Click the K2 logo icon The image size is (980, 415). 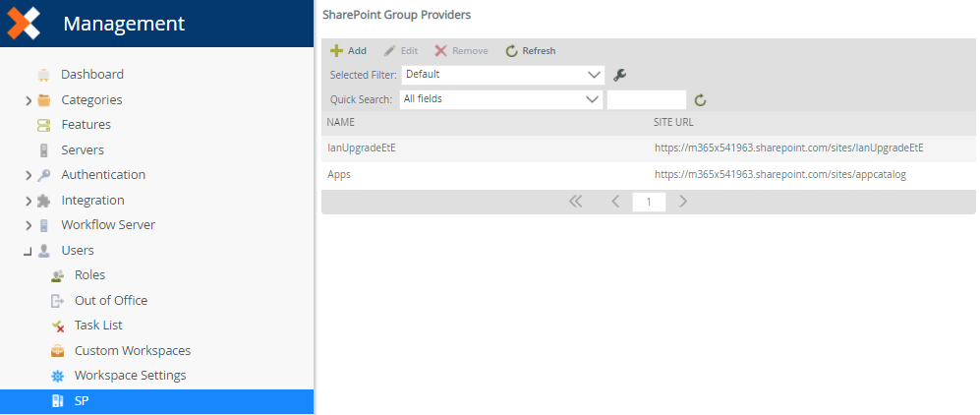point(24,24)
